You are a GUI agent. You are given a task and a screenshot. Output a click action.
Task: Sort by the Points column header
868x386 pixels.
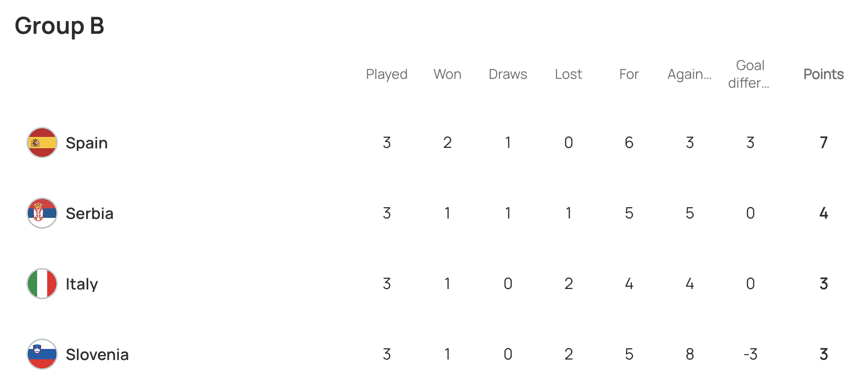tap(823, 74)
